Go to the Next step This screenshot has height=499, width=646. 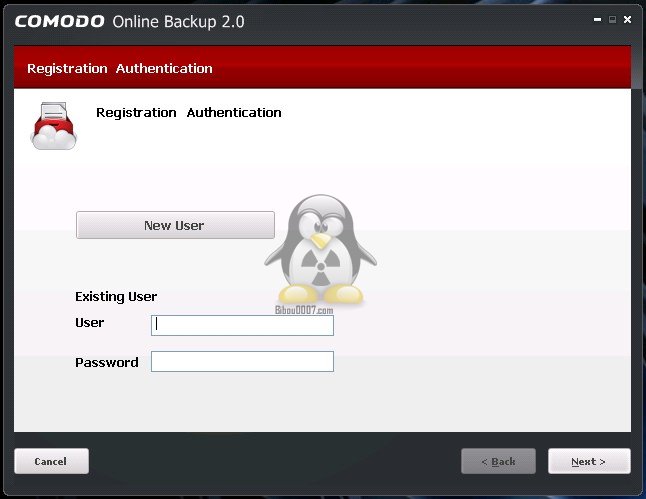point(589,461)
